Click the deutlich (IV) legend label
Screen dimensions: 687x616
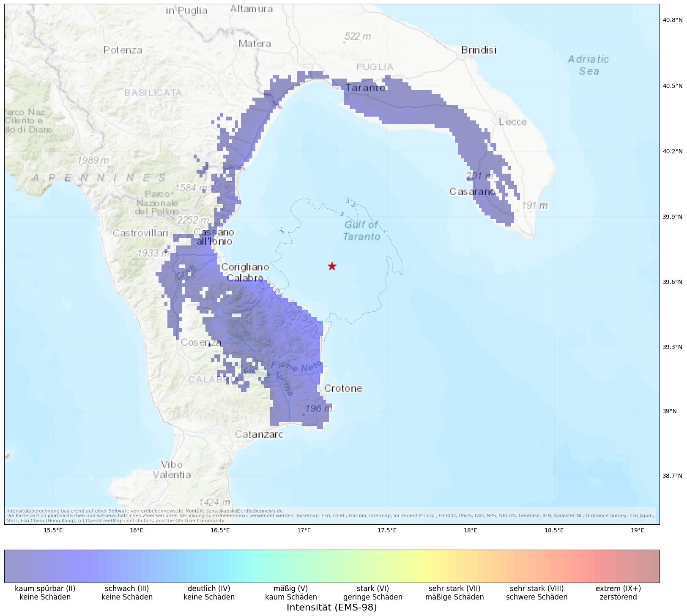209,588
